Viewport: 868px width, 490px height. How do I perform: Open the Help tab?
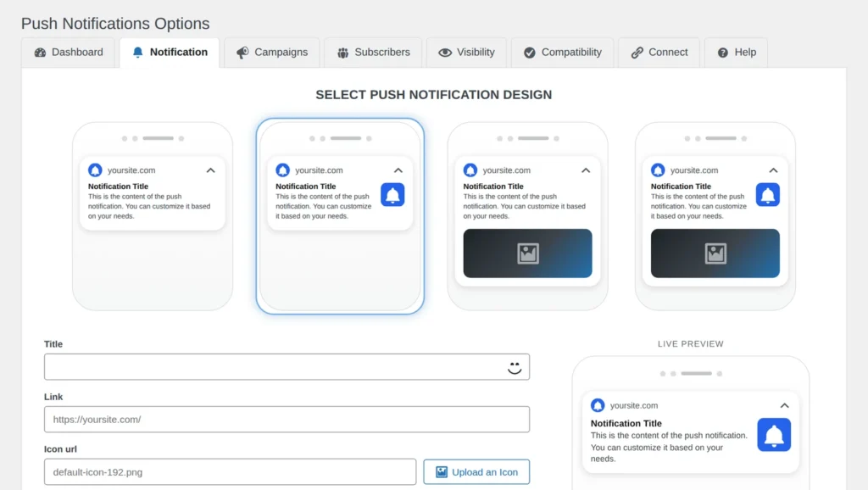point(737,52)
